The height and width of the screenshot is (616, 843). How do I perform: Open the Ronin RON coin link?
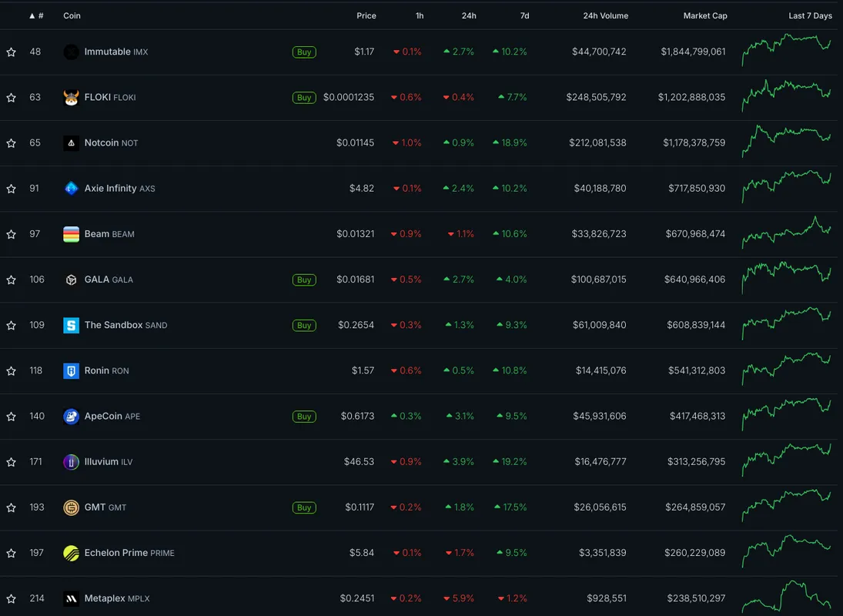click(106, 370)
